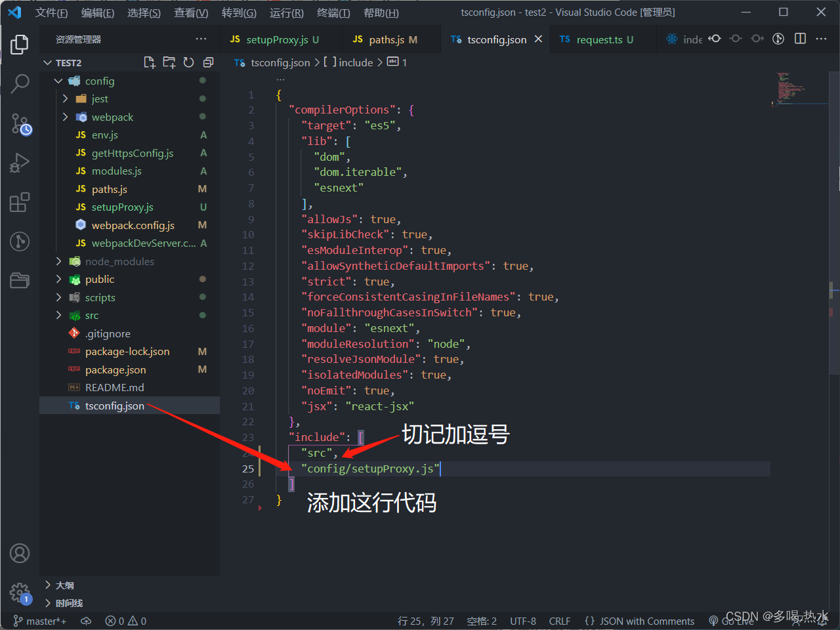Open README.md in the explorer
Image resolution: width=840 pixels, height=630 pixels.
tap(130, 387)
